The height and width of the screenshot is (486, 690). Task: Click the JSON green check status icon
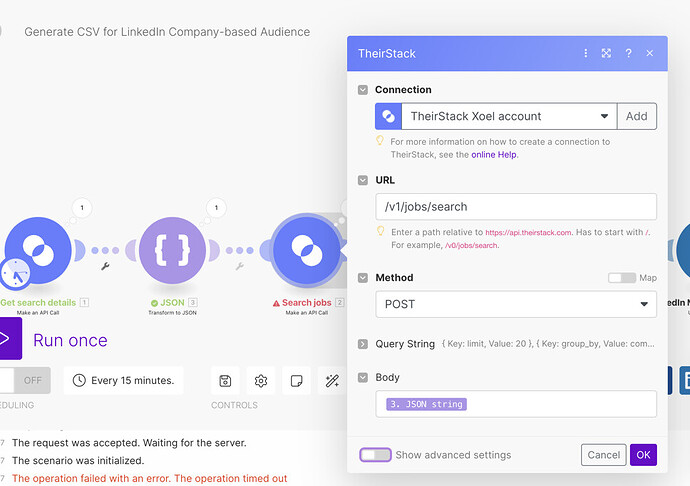pyautogui.click(x=154, y=303)
